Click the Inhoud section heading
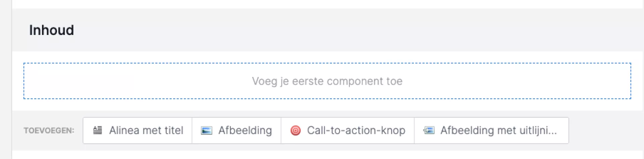Screen dimensions: 644x159 point(51,30)
